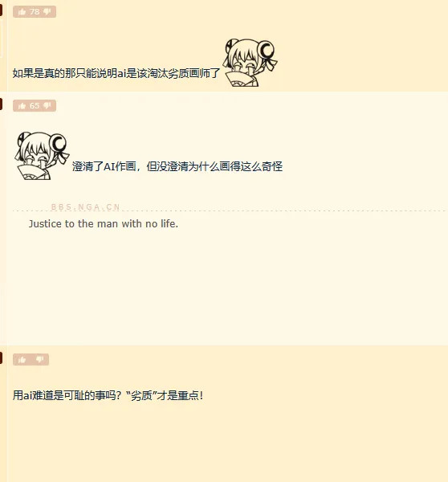Screen dimensions: 448x482
Task: Downvote the comment with 65 likes
Action: (x=47, y=106)
